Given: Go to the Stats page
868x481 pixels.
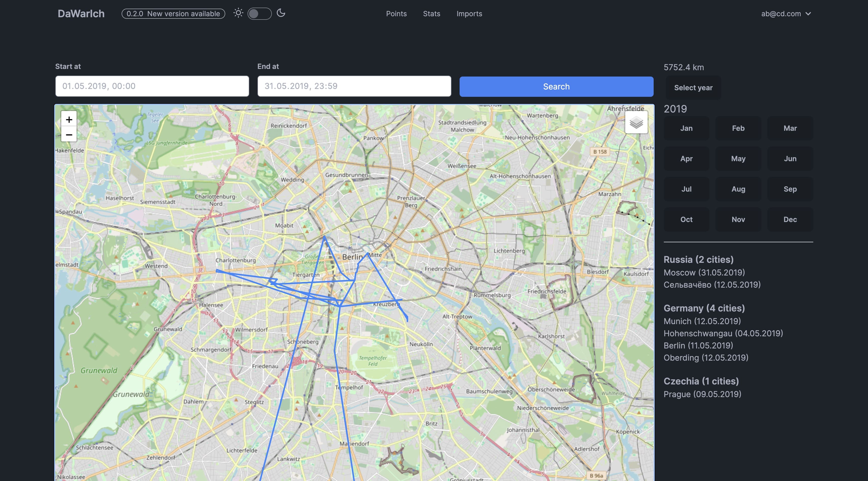Looking at the screenshot, I should 431,14.
